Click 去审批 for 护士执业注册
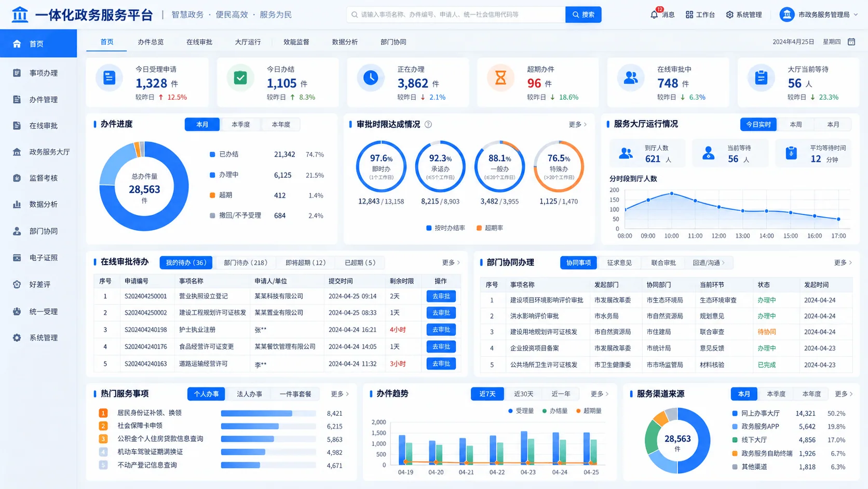868x489 pixels. 441,329
